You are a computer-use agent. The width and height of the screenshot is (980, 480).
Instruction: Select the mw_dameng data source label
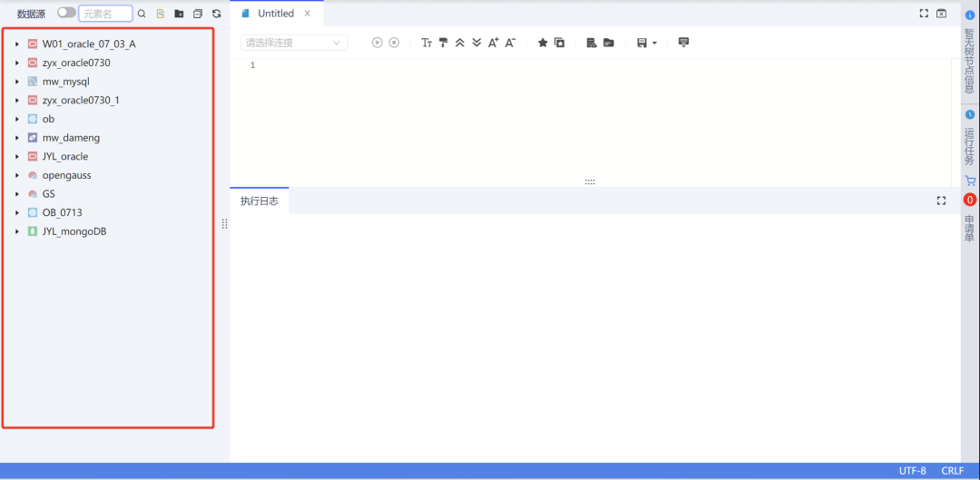[72, 138]
